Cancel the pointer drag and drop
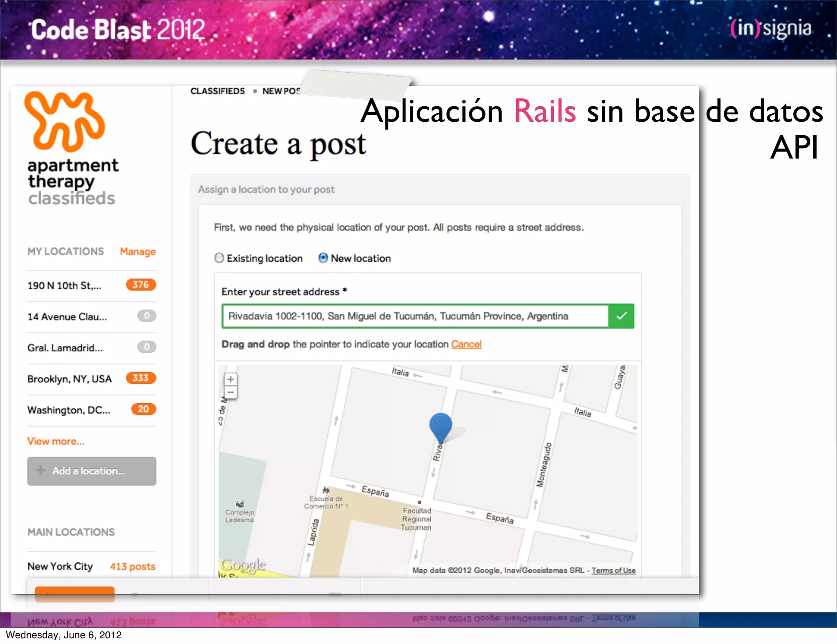837x644 pixels. (x=466, y=344)
